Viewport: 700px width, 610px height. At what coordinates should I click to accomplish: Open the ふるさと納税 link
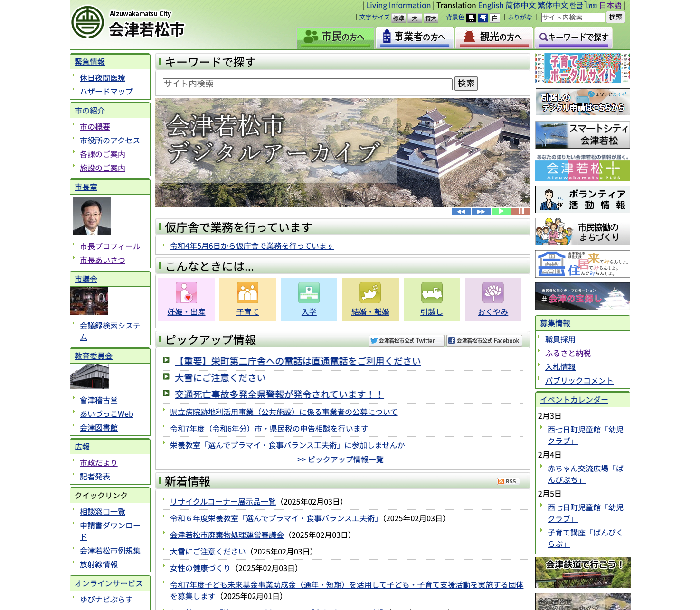tap(568, 353)
